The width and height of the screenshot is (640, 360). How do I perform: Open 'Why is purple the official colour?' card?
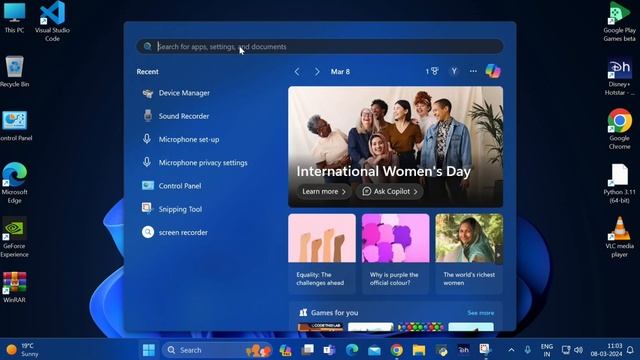[396, 253]
